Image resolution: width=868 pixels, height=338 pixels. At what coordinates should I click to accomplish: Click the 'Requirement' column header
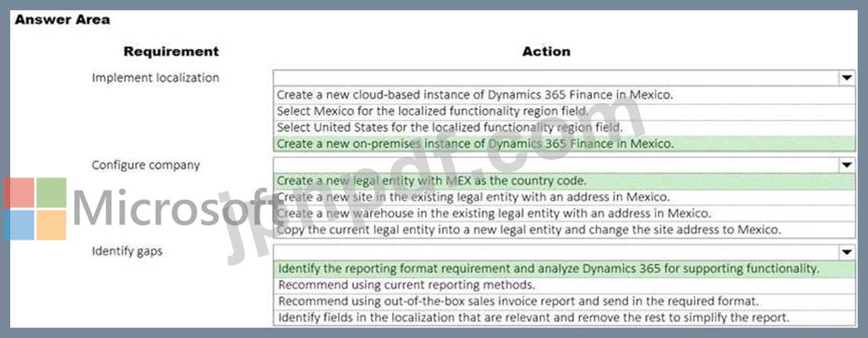coord(171,52)
